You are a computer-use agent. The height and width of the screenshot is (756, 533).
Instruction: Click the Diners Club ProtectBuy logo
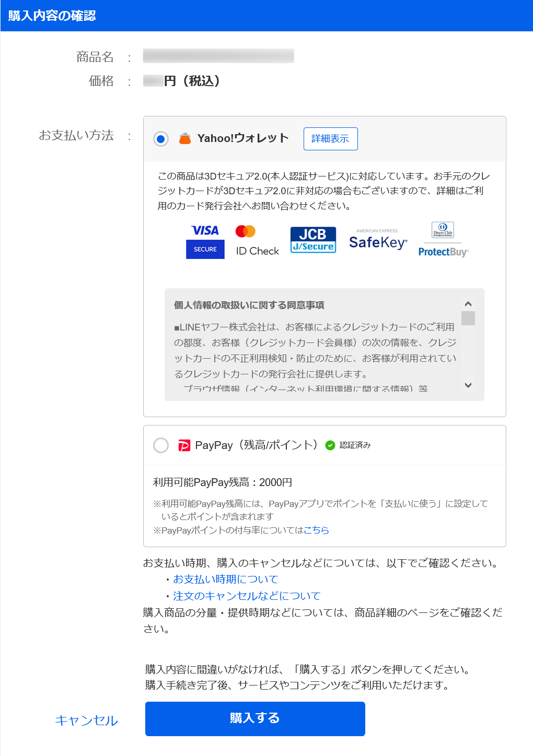click(443, 240)
